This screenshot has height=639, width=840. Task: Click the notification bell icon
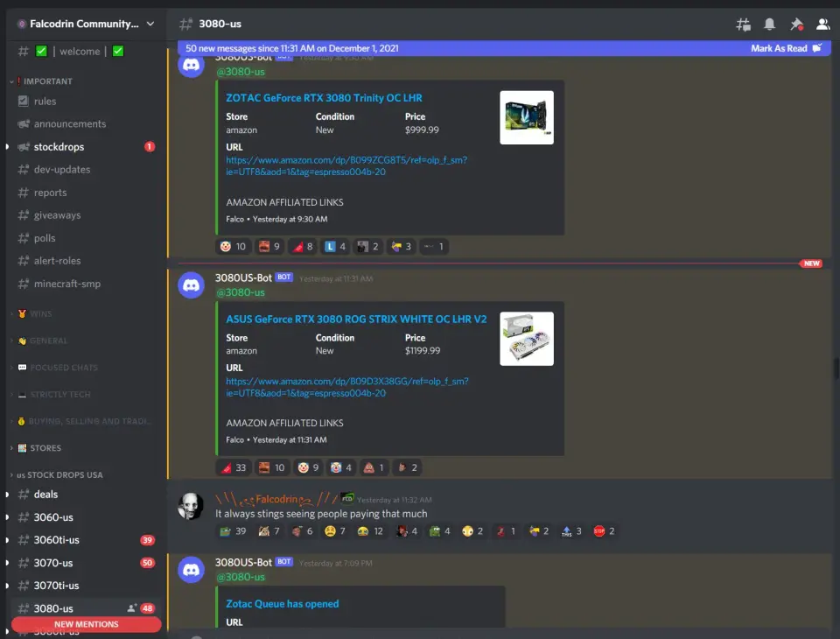pos(769,25)
